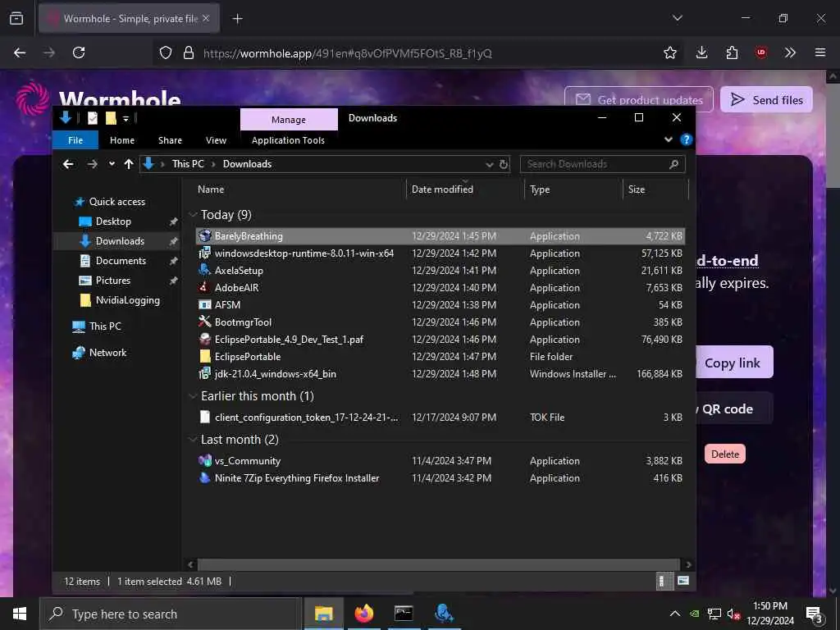Image resolution: width=840 pixels, height=630 pixels.
Task: Click the Search Downloads field
Action: tap(602, 164)
